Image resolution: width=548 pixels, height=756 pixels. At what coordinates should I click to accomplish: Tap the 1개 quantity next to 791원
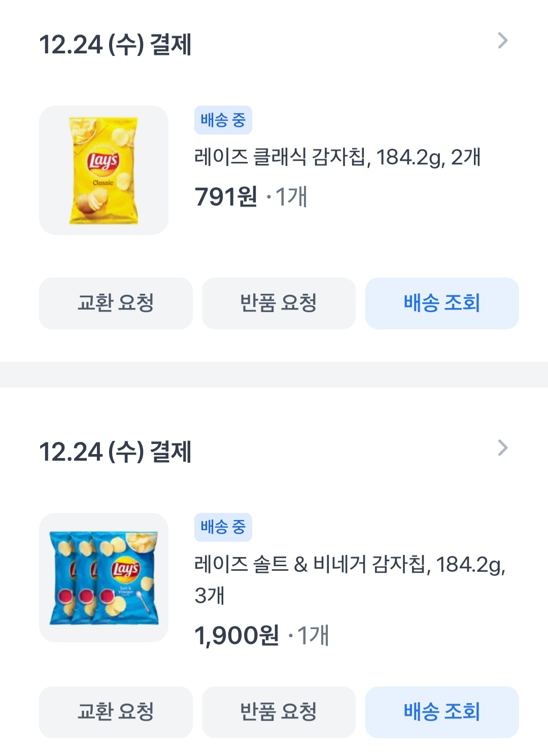291,197
